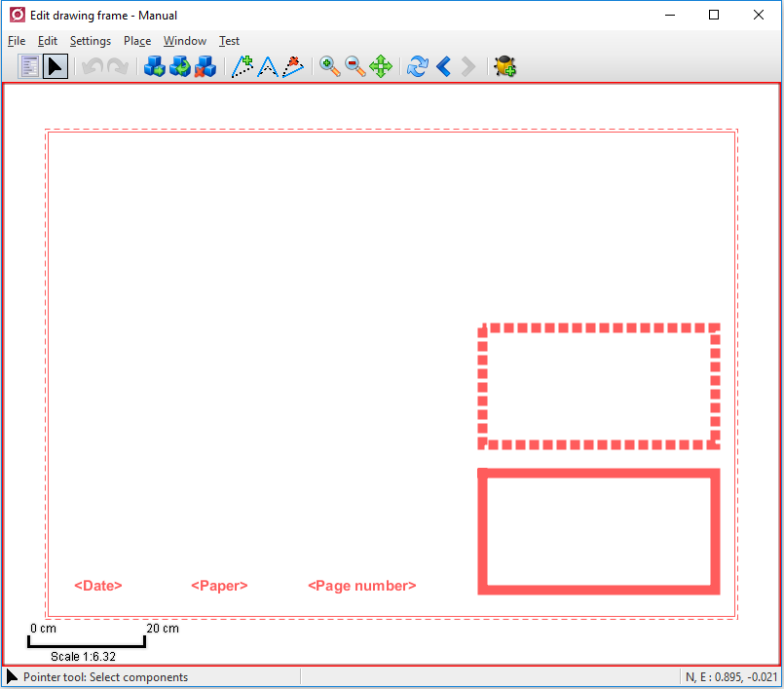Go to next view with grey right arrow
784x689 pixels.
pyautogui.click(x=468, y=66)
